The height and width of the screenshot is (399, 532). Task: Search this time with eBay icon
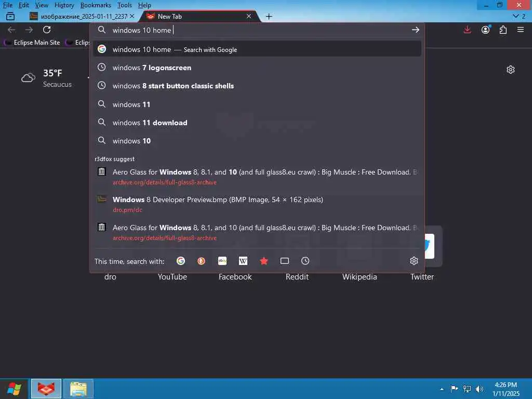222,261
